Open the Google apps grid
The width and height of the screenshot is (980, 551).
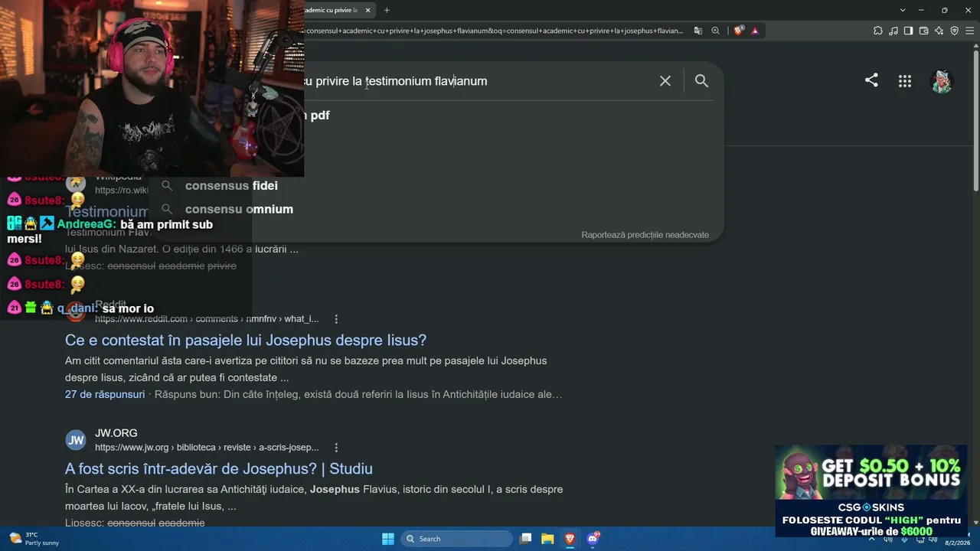point(905,81)
